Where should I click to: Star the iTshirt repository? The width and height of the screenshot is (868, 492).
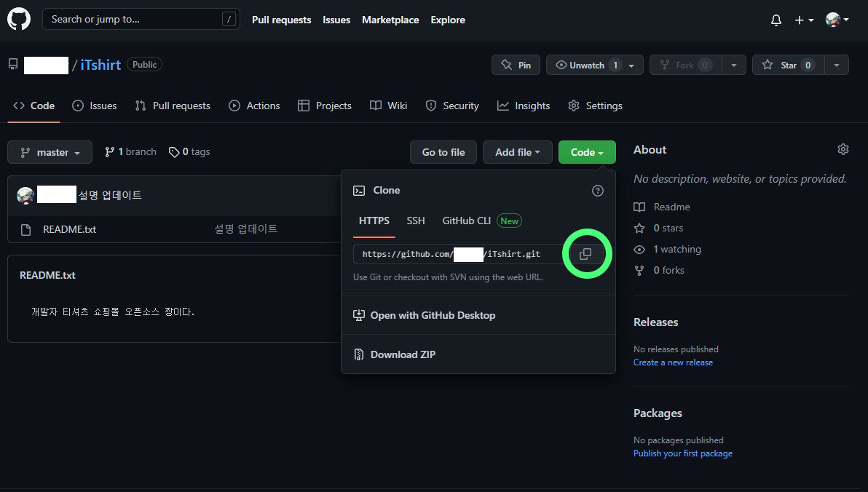point(787,65)
